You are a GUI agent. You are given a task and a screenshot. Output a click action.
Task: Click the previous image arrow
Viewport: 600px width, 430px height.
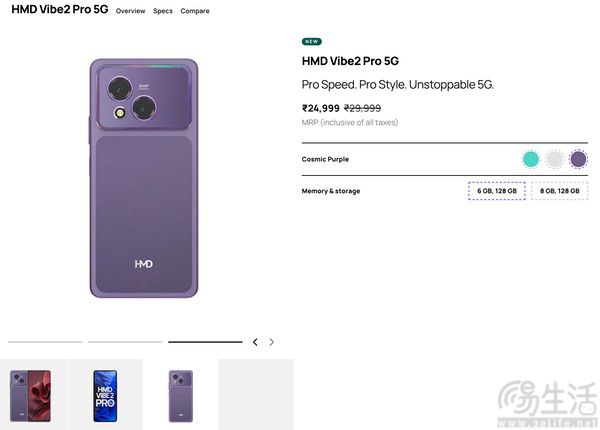[x=255, y=342]
